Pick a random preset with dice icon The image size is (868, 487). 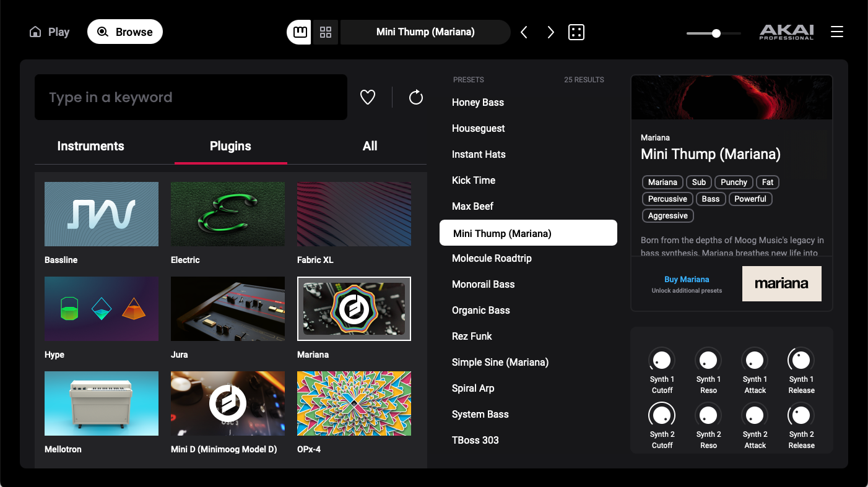pos(576,32)
